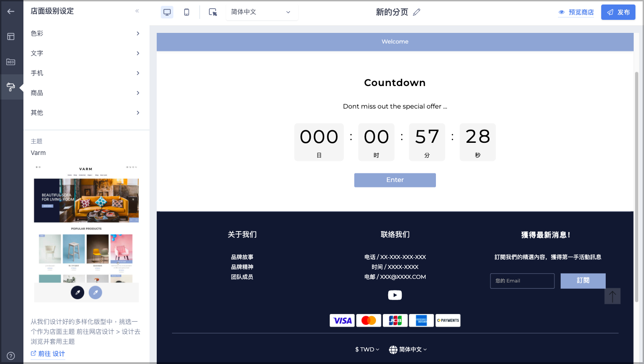Image resolution: width=644 pixels, height=364 pixels.
Task: Click the Varm theme preview thumbnail
Action: 86,232
